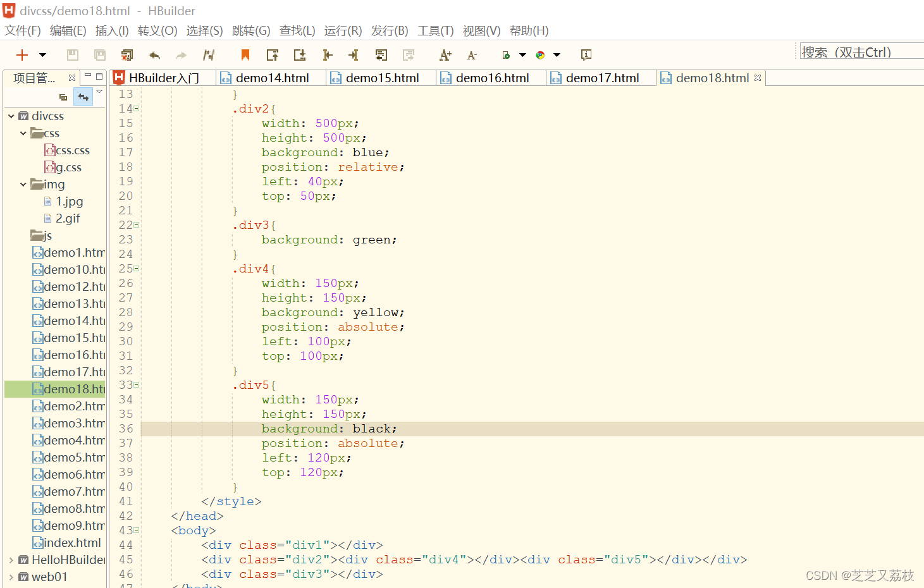
Task: Open the 发行(B) menu
Action: (x=390, y=31)
